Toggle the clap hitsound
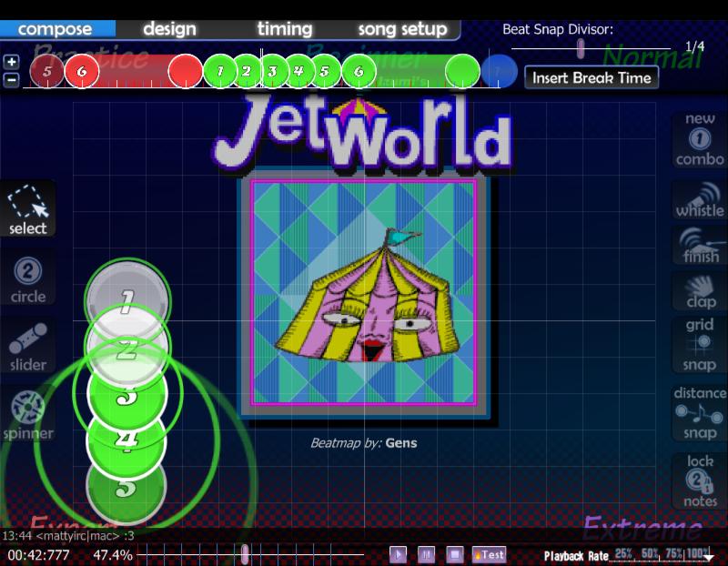The height and width of the screenshot is (566, 728). [700, 292]
